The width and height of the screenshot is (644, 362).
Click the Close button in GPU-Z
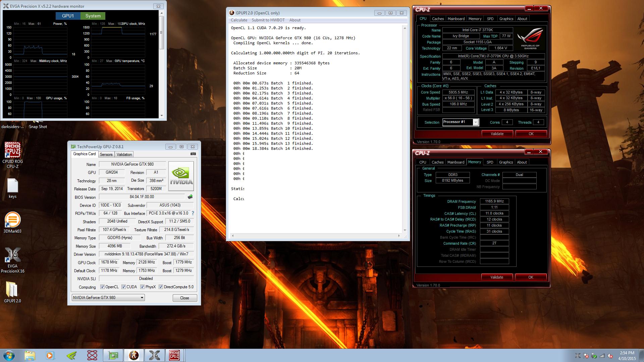tap(184, 298)
